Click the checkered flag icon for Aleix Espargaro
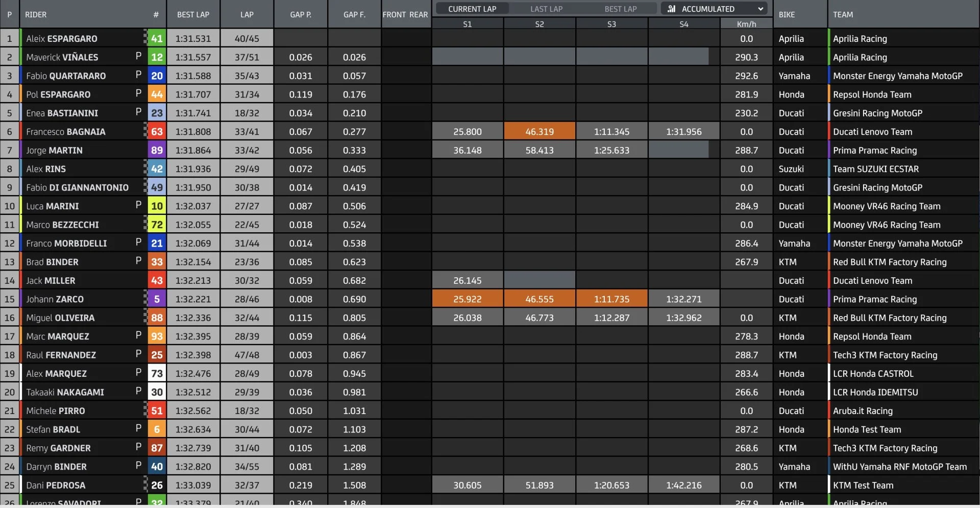The image size is (980, 508). coord(145,38)
